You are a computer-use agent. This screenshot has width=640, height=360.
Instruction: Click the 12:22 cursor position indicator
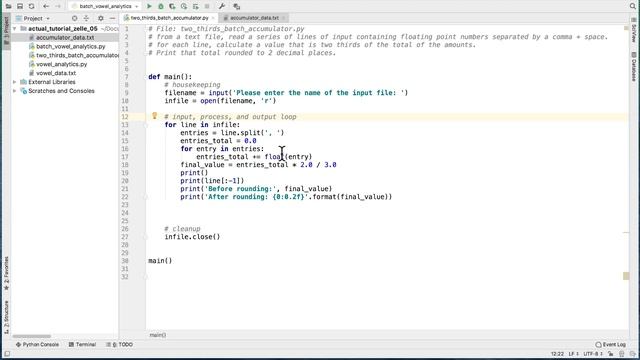point(557,354)
